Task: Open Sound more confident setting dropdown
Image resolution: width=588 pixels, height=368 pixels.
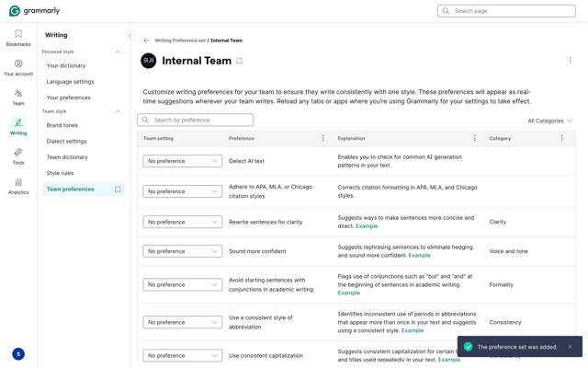Action: pyautogui.click(x=182, y=251)
